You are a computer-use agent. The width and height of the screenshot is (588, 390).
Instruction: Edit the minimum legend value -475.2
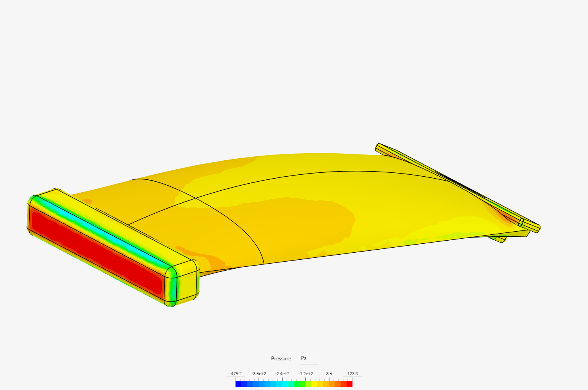[236, 374]
